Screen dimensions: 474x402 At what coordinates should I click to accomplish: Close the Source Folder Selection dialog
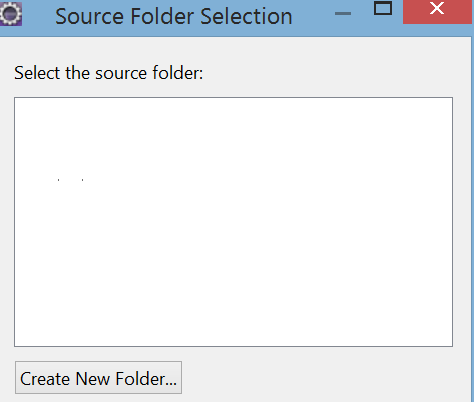tap(437, 12)
